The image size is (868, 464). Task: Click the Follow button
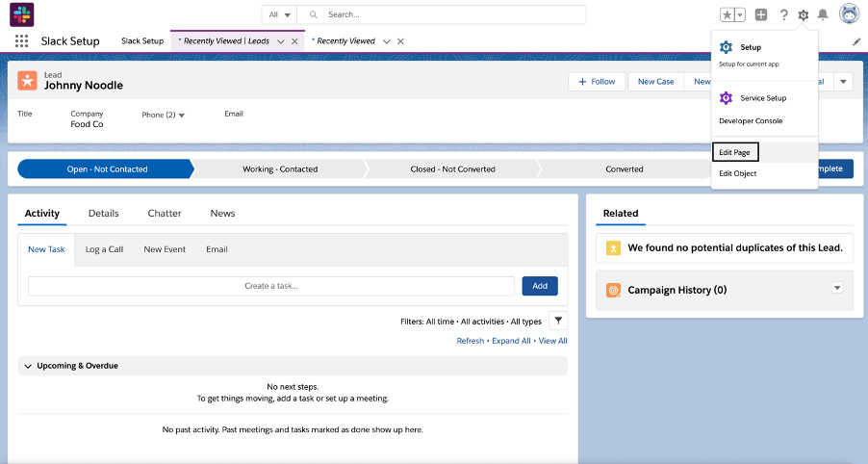(x=597, y=82)
